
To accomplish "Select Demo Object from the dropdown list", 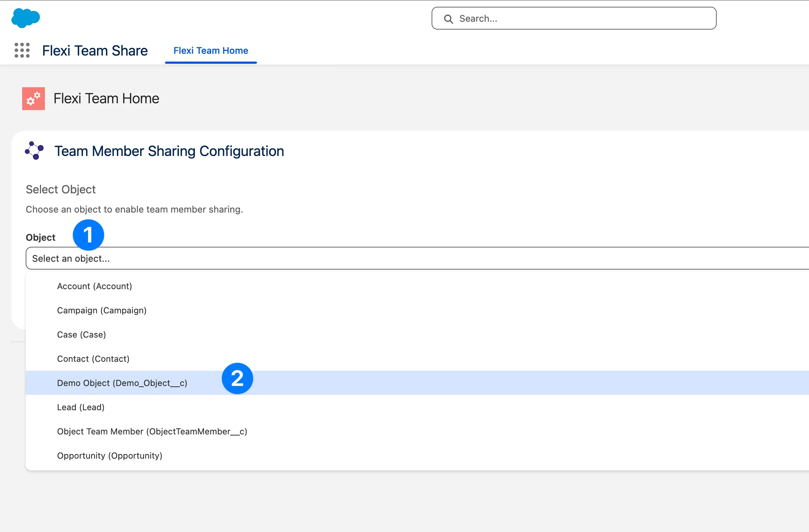I will (x=123, y=383).
